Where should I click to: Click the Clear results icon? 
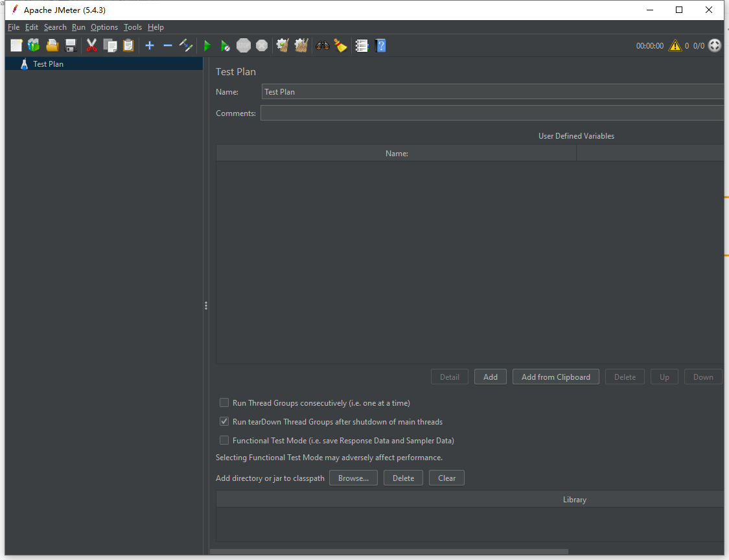(283, 45)
